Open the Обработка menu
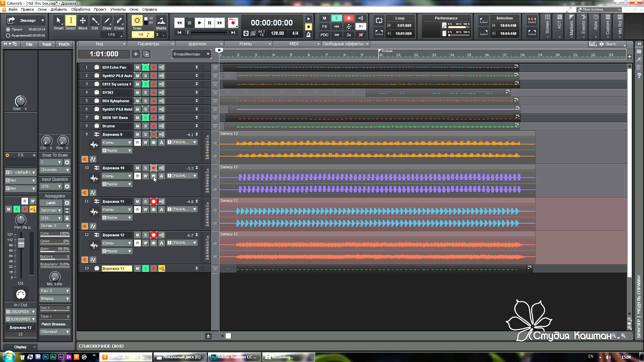The width and height of the screenshot is (644, 362). (x=80, y=9)
